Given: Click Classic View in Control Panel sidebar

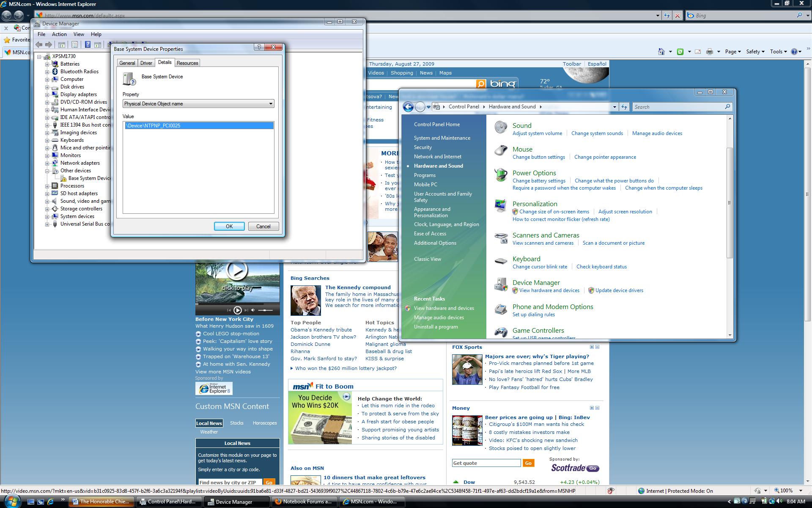Looking at the screenshot, I should (427, 259).
